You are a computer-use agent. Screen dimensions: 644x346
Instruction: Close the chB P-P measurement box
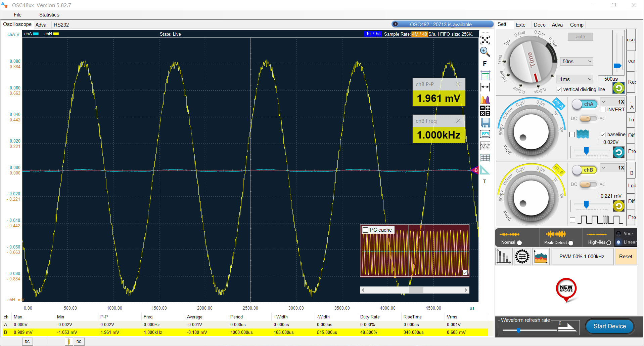(458, 84)
